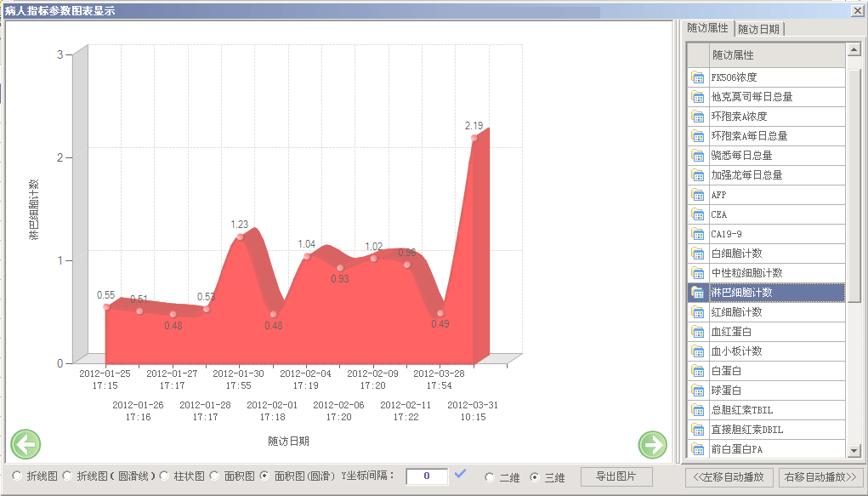Click the icon beside 球蛋白 row

click(698, 391)
